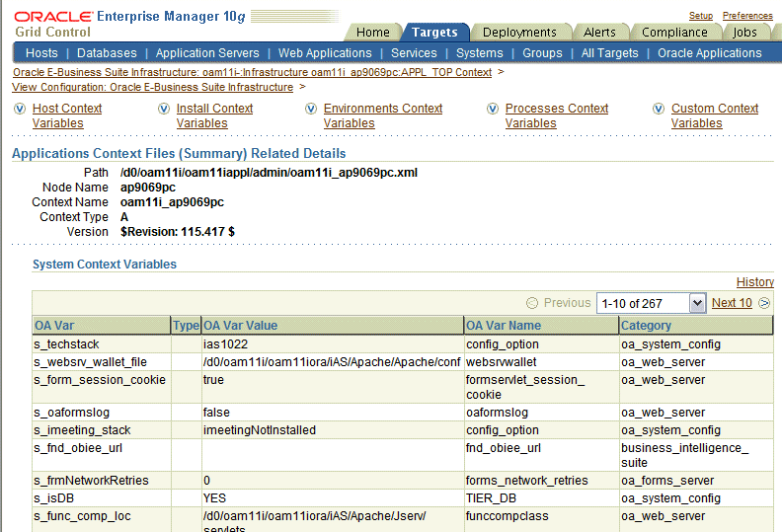This screenshot has height=532, width=782.
Task: Click the TIER_DB name cell
Action: (x=542, y=498)
